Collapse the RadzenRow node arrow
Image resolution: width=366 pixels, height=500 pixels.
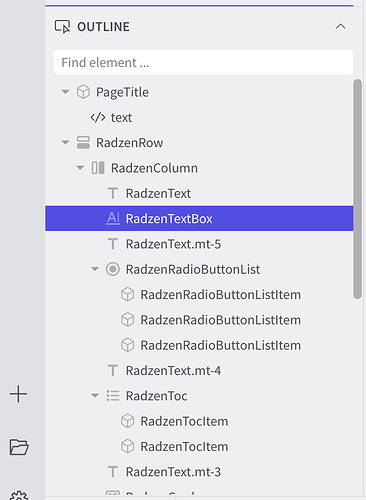(x=65, y=142)
